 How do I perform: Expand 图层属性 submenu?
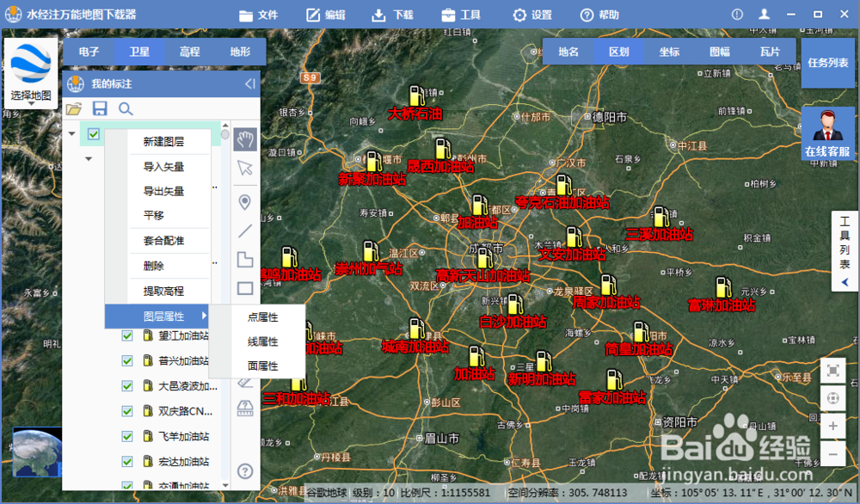(x=157, y=316)
